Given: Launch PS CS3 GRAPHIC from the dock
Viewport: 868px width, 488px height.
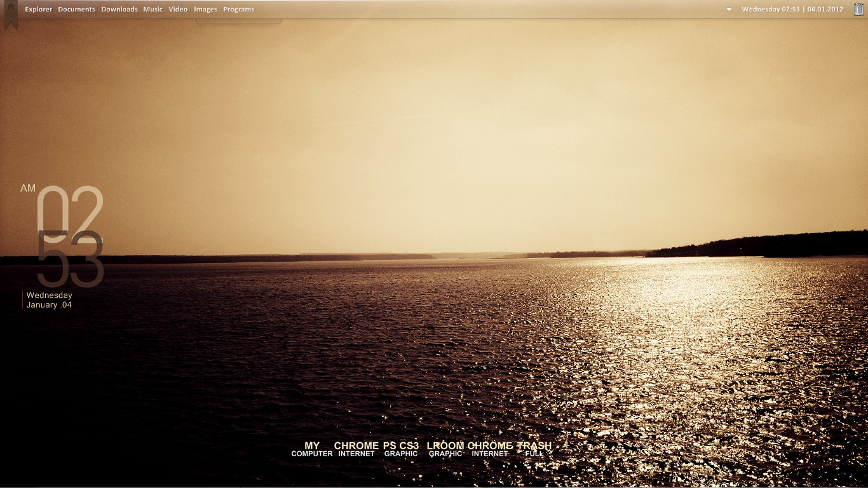Looking at the screenshot, I should point(401,449).
